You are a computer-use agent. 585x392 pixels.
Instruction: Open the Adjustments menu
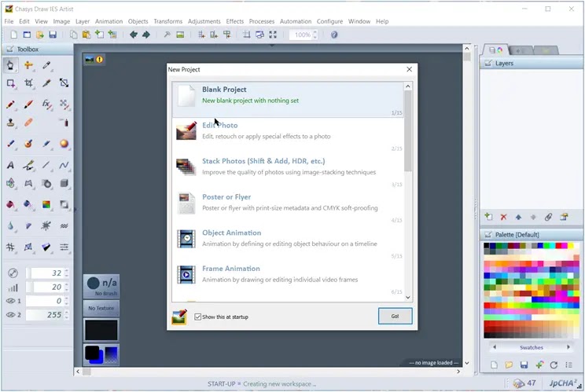point(204,21)
